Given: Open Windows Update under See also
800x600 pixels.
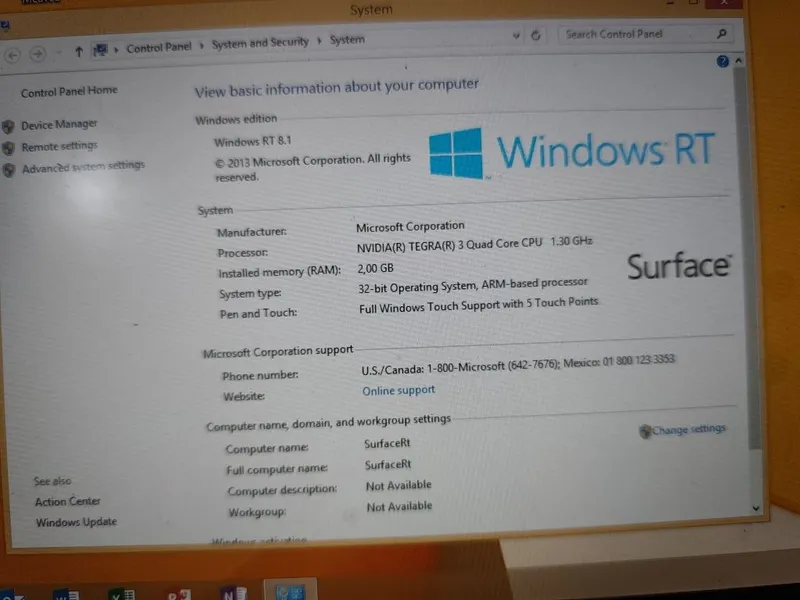Looking at the screenshot, I should (76, 522).
